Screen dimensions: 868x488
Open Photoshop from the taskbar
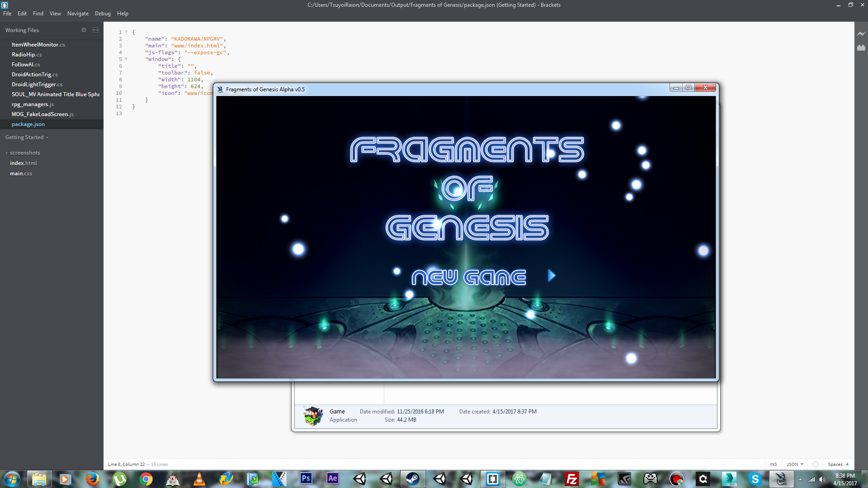[306, 479]
